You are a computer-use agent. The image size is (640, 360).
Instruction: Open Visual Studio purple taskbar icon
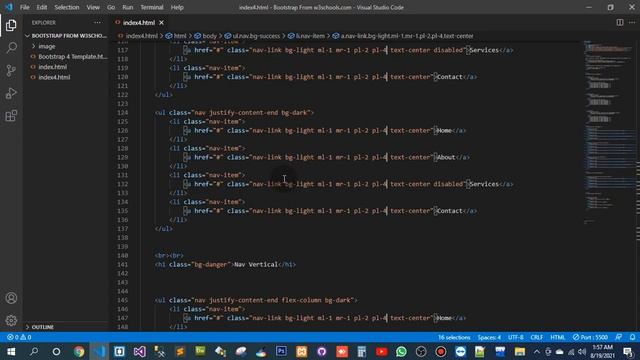click(140, 351)
